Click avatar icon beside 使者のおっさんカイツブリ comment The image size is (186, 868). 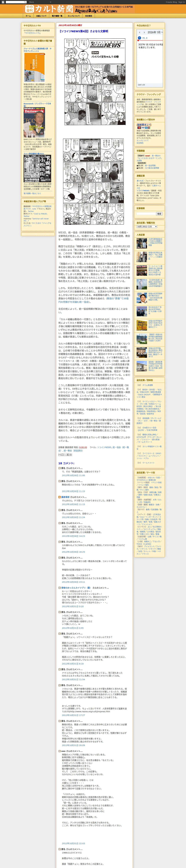pyautogui.click(x=59, y=588)
